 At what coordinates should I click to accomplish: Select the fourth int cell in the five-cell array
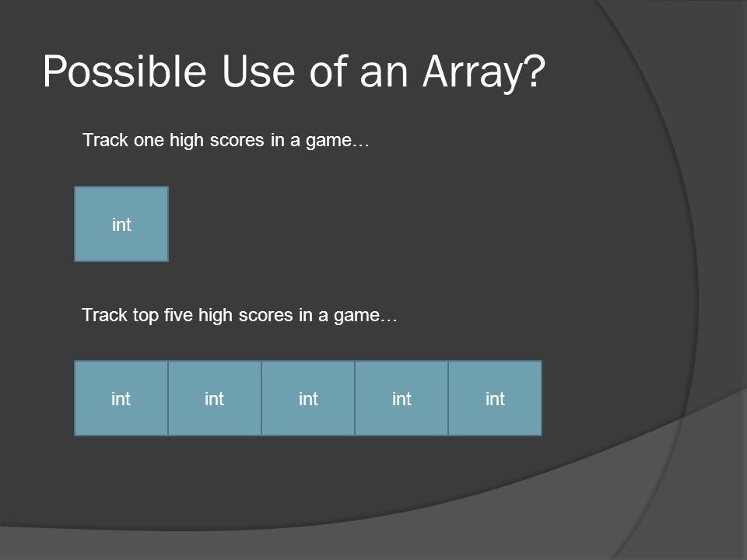click(x=402, y=398)
